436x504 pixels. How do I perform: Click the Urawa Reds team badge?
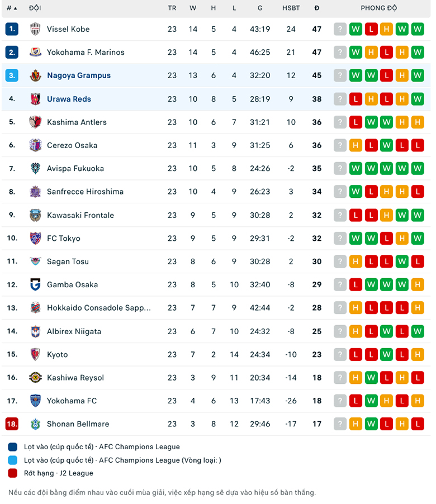(x=35, y=99)
